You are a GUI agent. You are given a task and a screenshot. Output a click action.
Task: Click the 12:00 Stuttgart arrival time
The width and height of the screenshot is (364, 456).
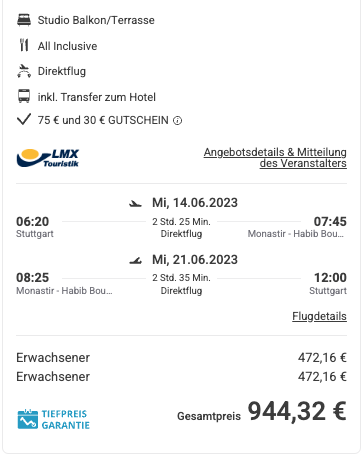point(330,278)
